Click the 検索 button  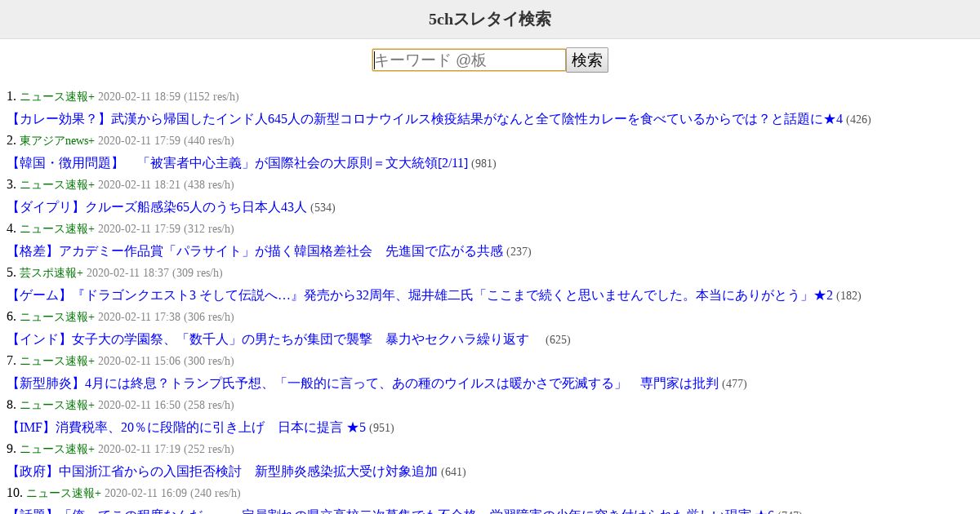click(x=587, y=60)
